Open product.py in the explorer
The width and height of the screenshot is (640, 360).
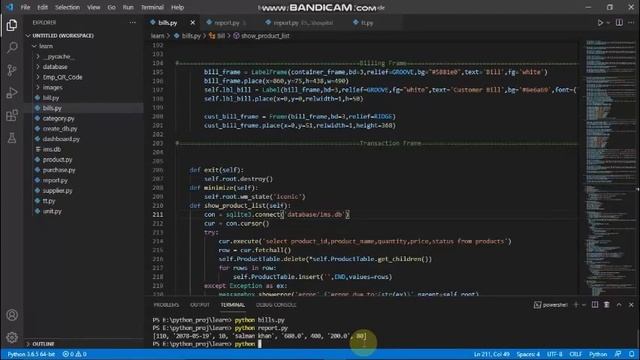(57, 160)
